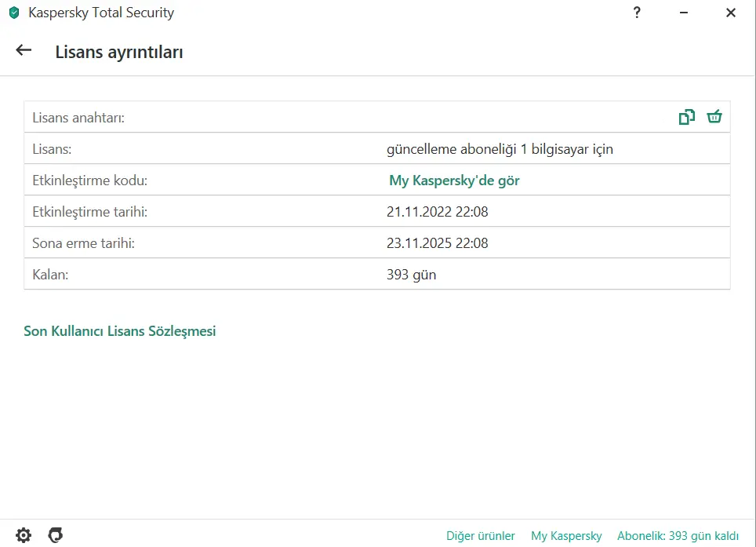Image resolution: width=756 pixels, height=547 pixels.
Task: Click güncelleme aboneliği 1 bilgisayar için text
Action: (500, 149)
